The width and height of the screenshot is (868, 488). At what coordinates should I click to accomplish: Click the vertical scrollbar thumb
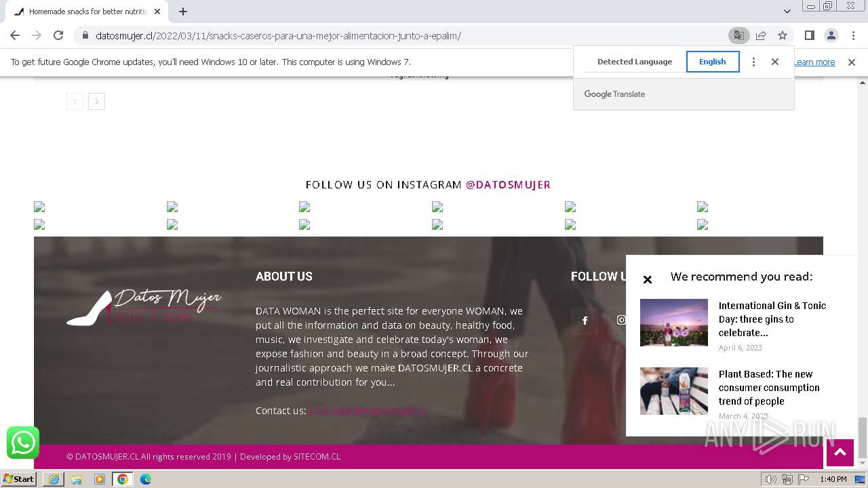[x=862, y=437]
